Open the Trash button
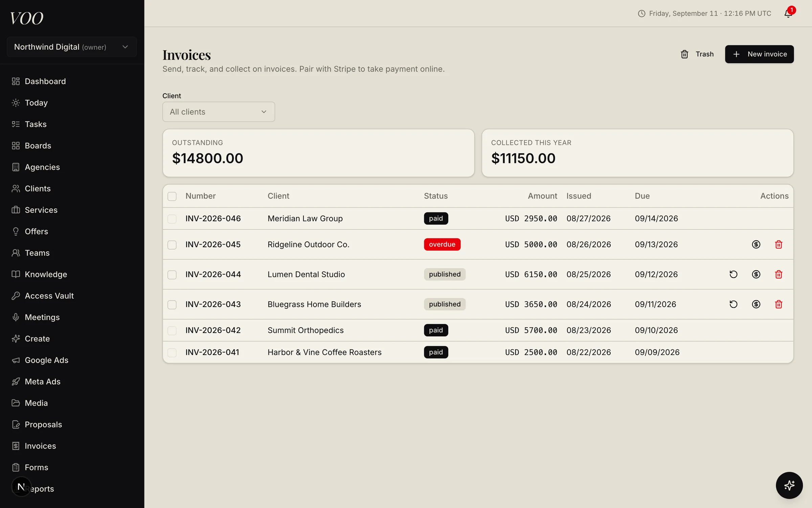Image resolution: width=812 pixels, height=508 pixels. 697,54
